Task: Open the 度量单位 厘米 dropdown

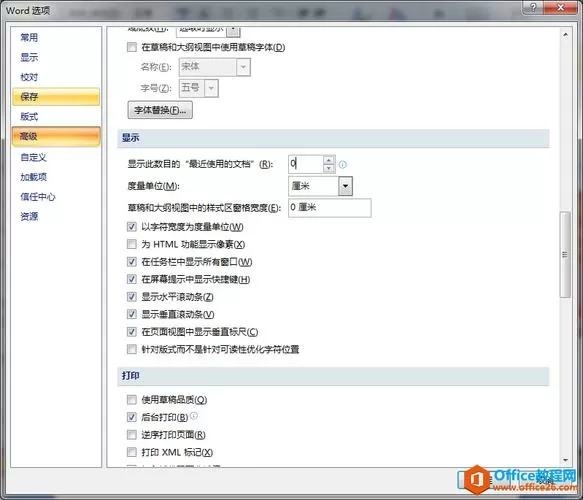Action: 345,186
